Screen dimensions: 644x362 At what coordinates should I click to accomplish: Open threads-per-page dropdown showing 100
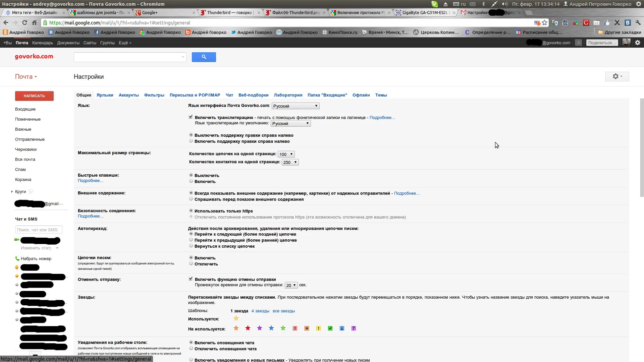286,154
